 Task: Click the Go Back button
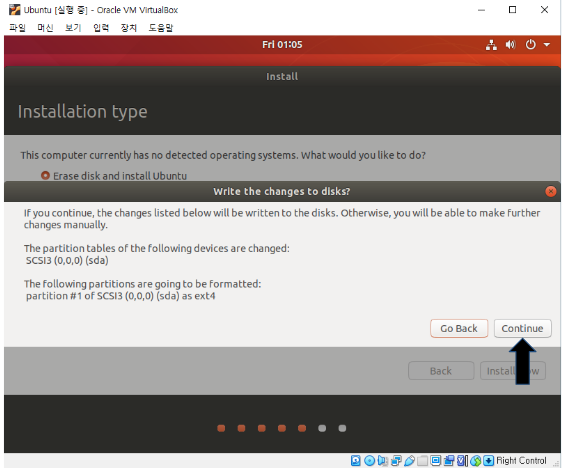[x=459, y=328]
